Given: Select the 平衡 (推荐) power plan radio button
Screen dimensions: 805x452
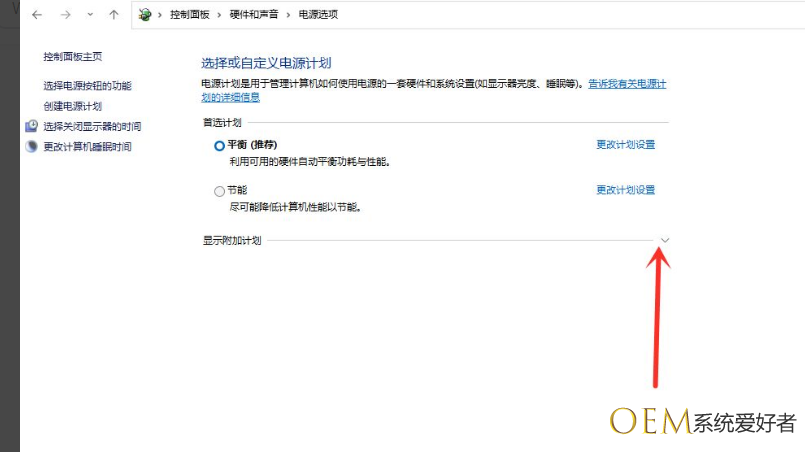Looking at the screenshot, I should [x=220, y=145].
